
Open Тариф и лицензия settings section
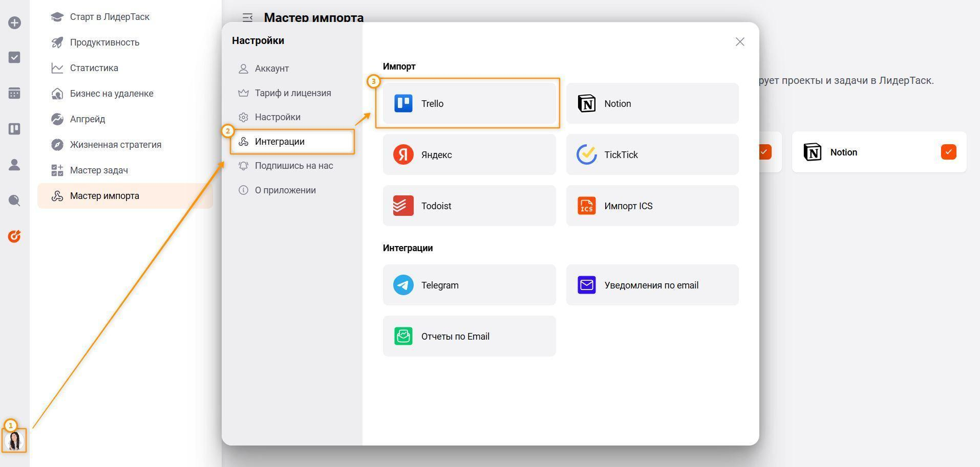point(292,93)
